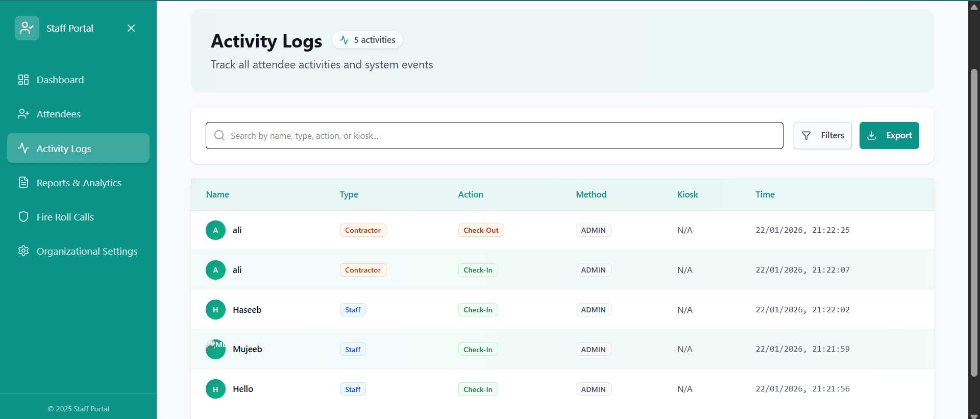Image resolution: width=980 pixels, height=419 pixels.
Task: Click Check-In badge in Haseeb row
Action: coord(478,310)
